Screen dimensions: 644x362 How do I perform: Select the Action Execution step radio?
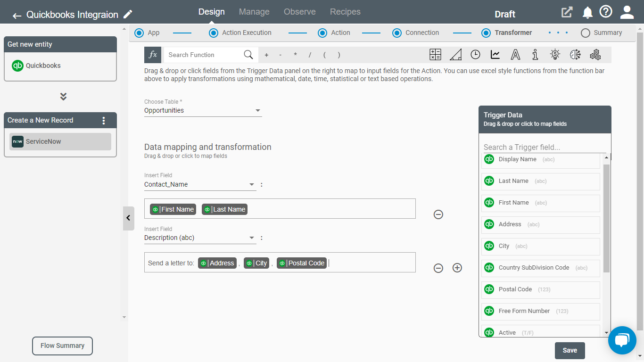tap(214, 33)
